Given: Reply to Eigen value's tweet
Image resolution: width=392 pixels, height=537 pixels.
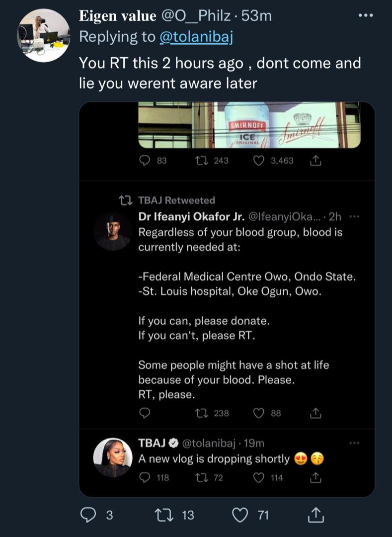Looking at the screenshot, I should [x=88, y=516].
